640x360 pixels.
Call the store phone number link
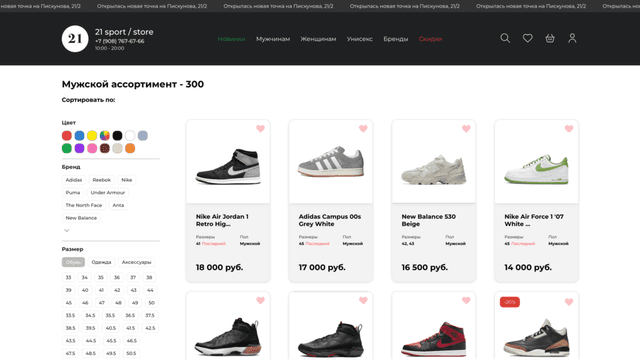point(120,41)
